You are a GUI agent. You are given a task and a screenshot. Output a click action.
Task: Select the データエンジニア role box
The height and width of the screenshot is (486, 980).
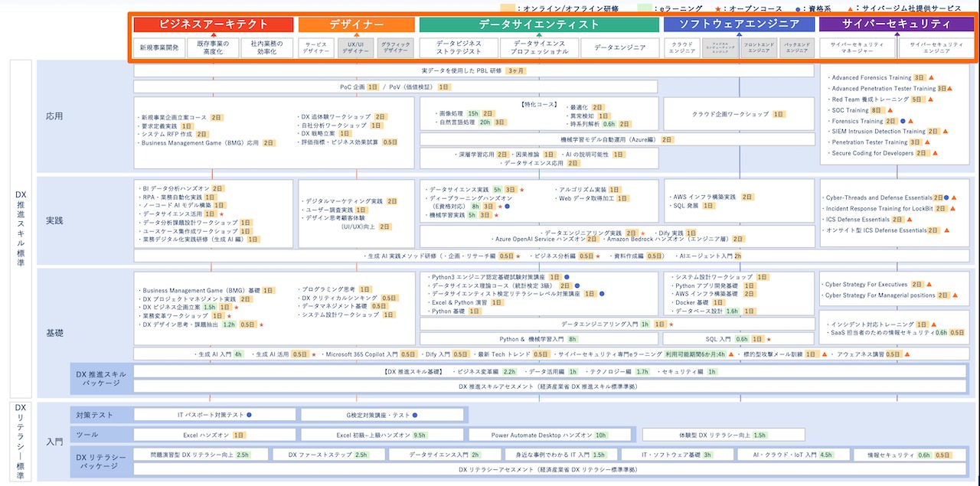point(619,48)
